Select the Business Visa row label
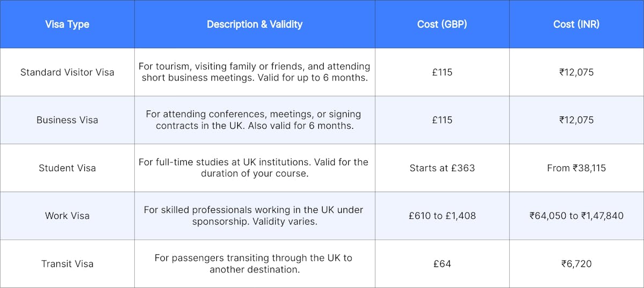Screen dimensions: 644x288 click(67, 120)
